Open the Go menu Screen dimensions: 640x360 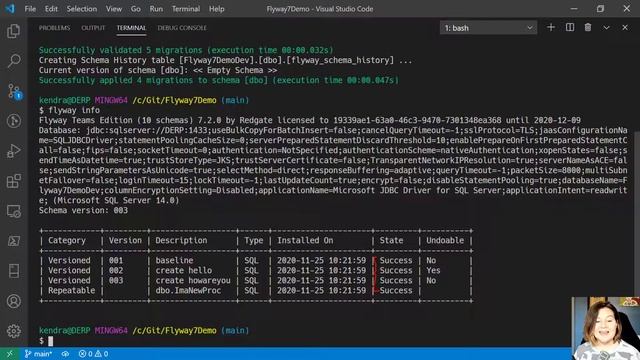[136, 9]
